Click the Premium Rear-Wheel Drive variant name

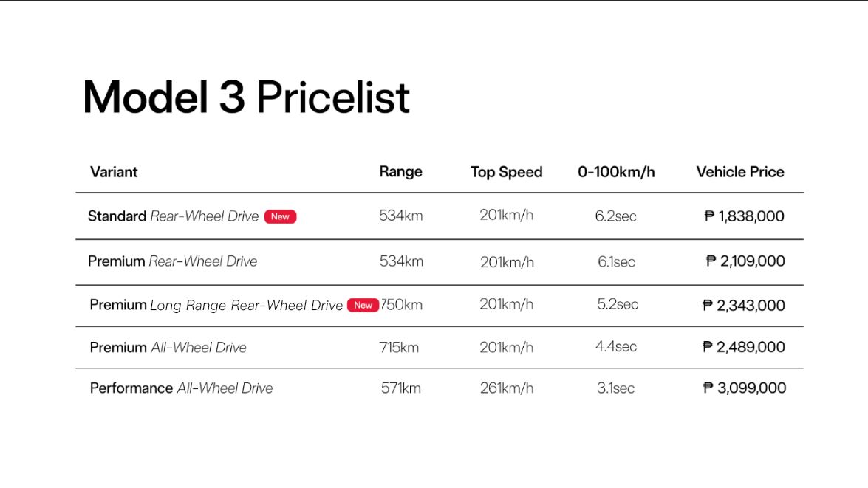coord(172,261)
